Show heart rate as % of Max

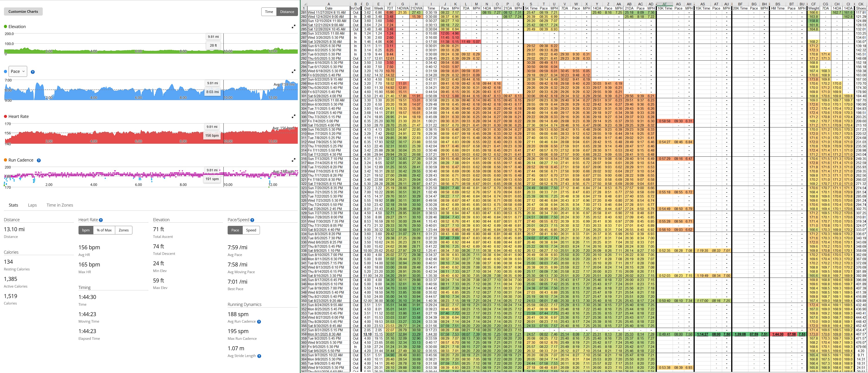[104, 230]
